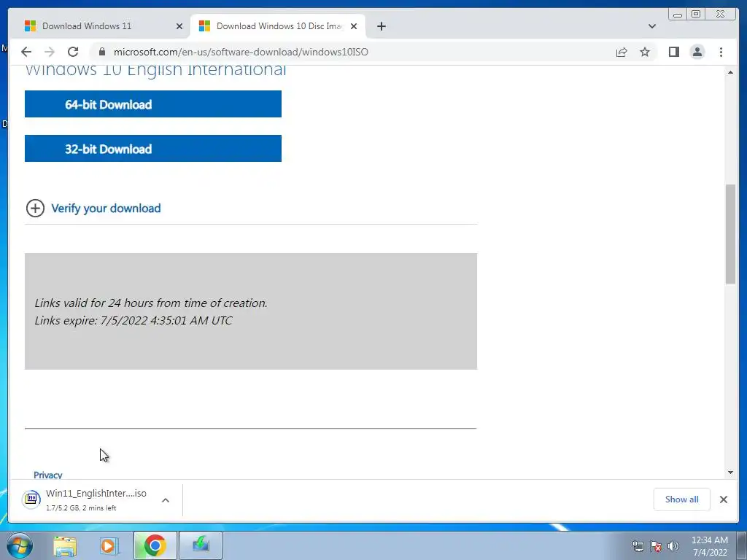Click the Verify your download link text

click(x=106, y=208)
